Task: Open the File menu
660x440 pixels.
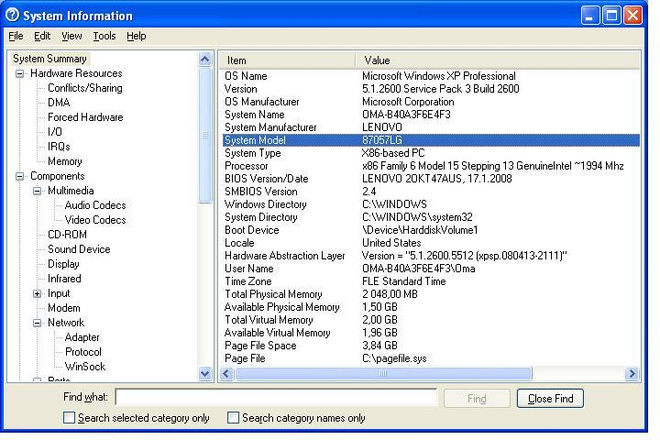Action: (x=16, y=36)
